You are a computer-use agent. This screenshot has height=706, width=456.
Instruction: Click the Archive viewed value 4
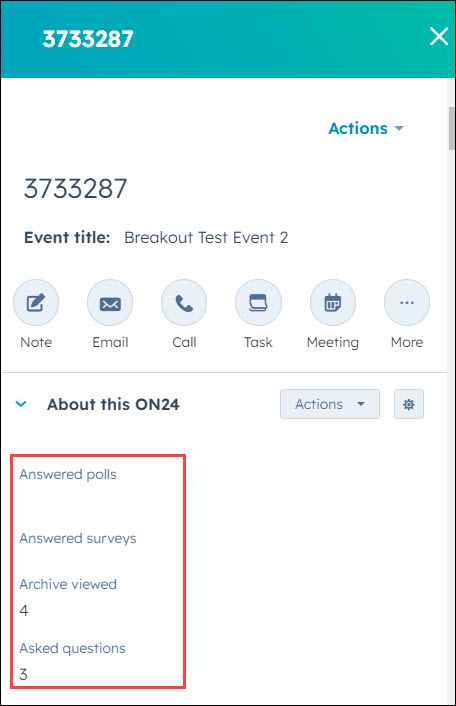point(24,611)
